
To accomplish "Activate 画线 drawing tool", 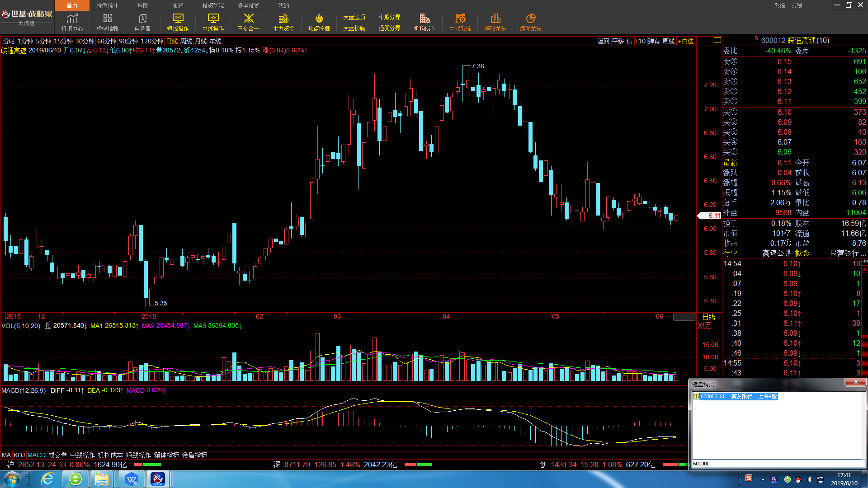I will (x=669, y=41).
